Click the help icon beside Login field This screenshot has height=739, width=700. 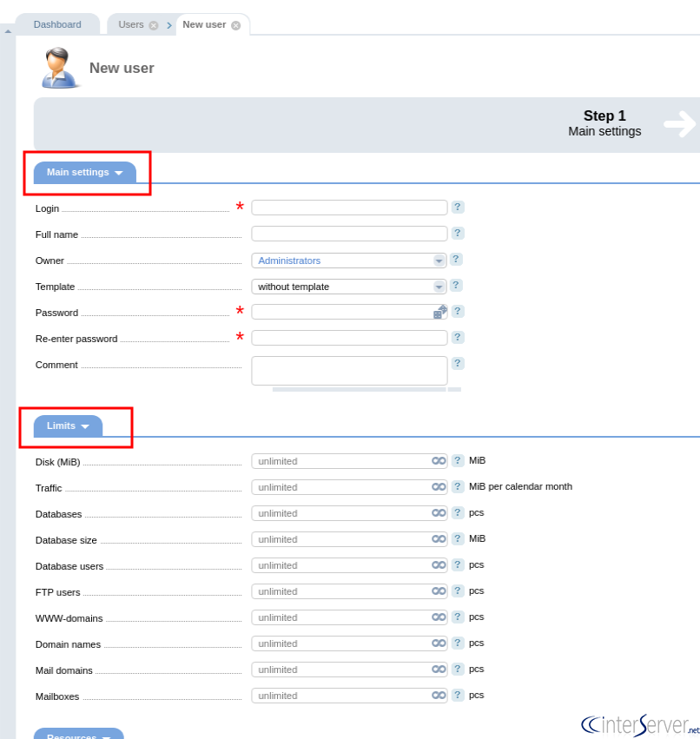pos(457,207)
